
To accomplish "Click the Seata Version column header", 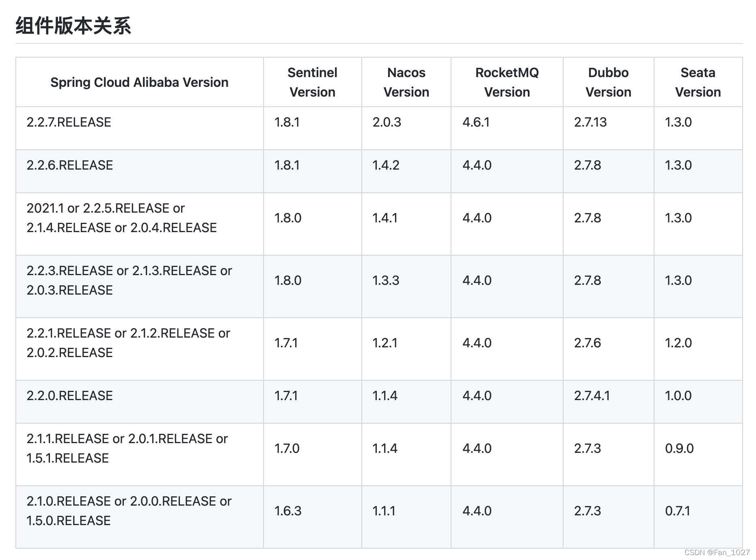I will 698,82.
